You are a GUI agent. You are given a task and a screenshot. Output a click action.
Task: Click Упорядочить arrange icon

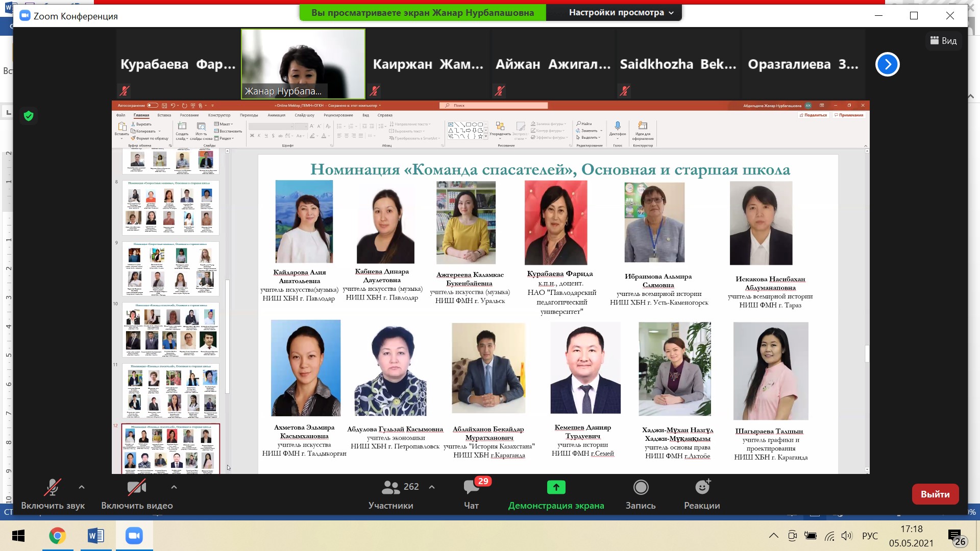tap(500, 127)
